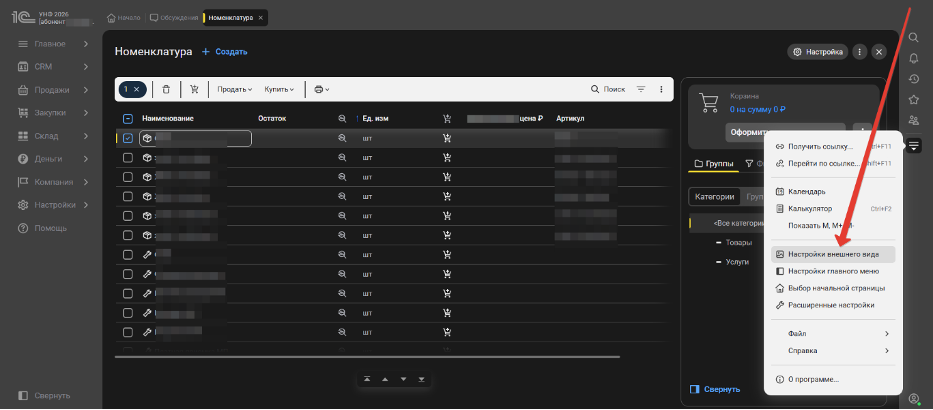
Task: Click the add-to-cart icon in toolbar
Action: [194, 89]
